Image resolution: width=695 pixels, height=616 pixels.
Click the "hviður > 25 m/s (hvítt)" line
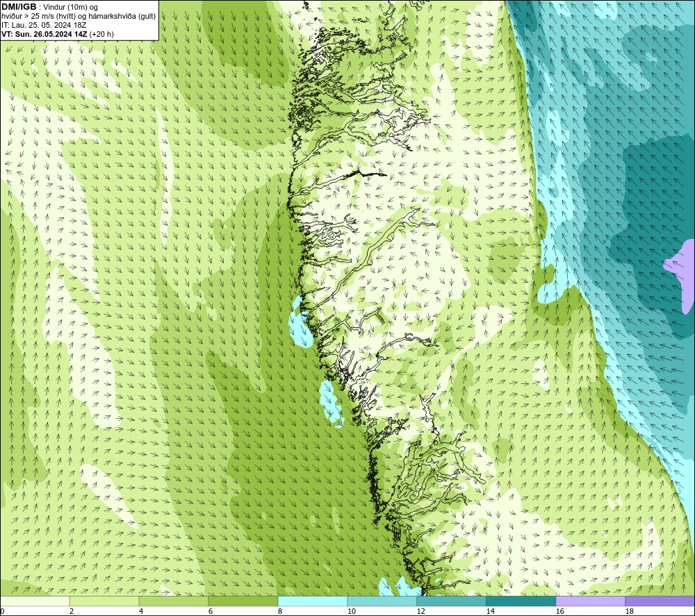[38, 17]
